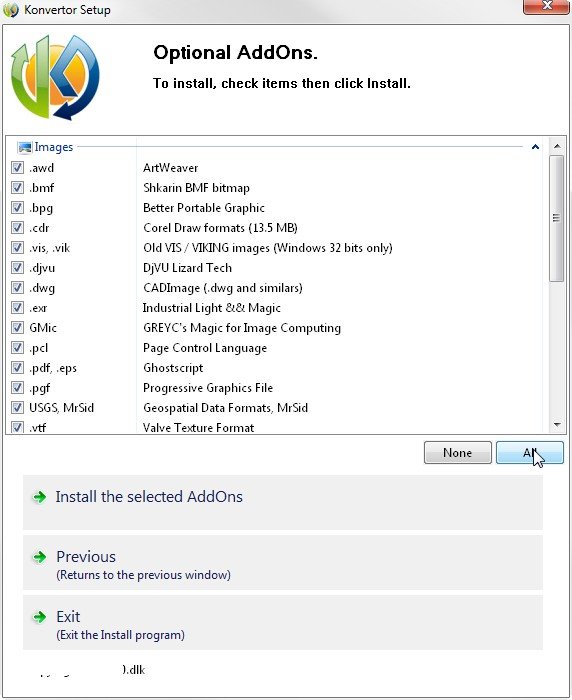Uncheck the GMic checkbox

[x=17, y=327]
